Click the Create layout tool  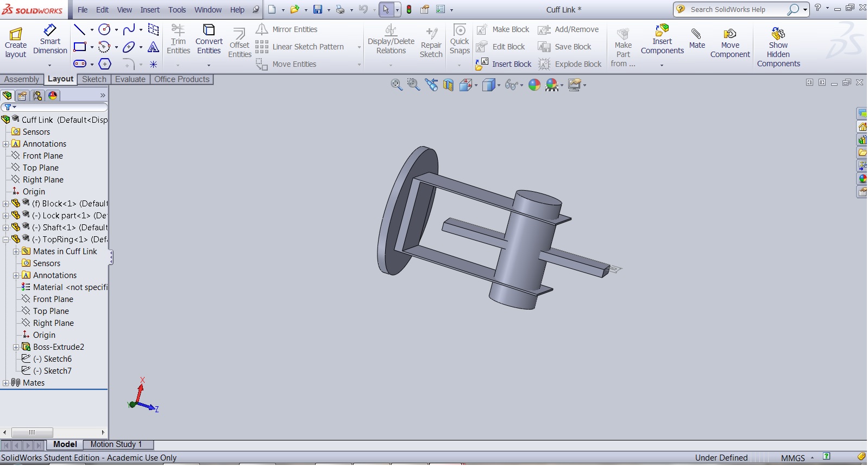(x=16, y=42)
